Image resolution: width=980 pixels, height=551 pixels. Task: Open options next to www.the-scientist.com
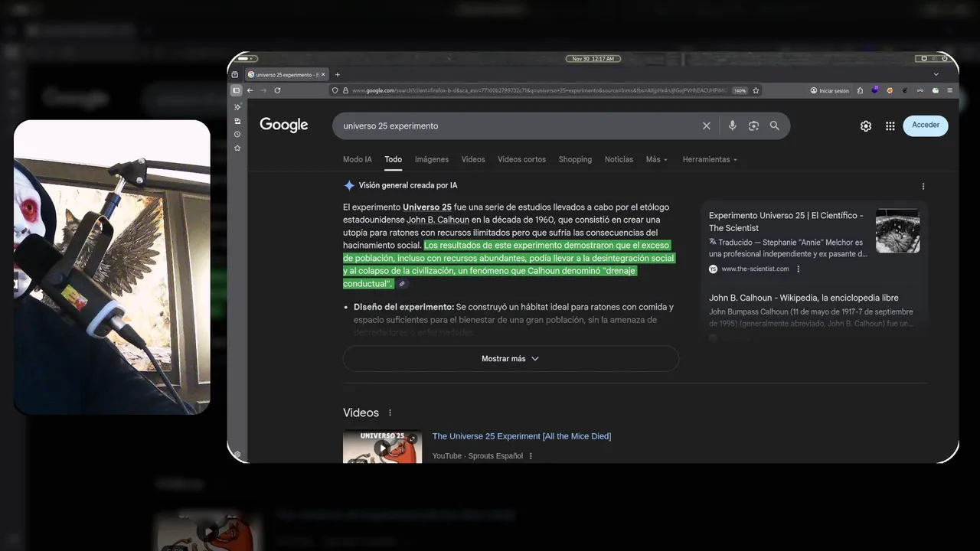click(x=799, y=269)
